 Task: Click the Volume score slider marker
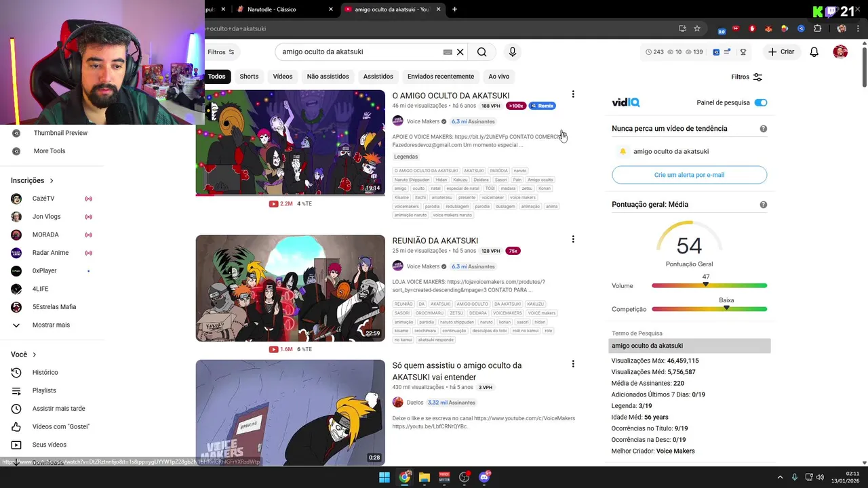click(706, 285)
